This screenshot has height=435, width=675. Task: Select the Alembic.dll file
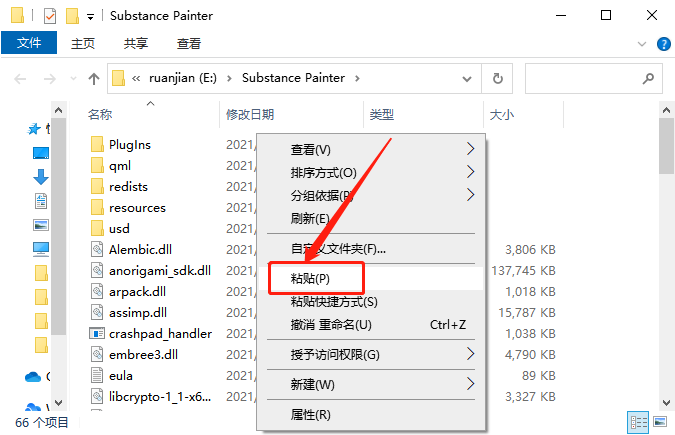click(x=140, y=249)
